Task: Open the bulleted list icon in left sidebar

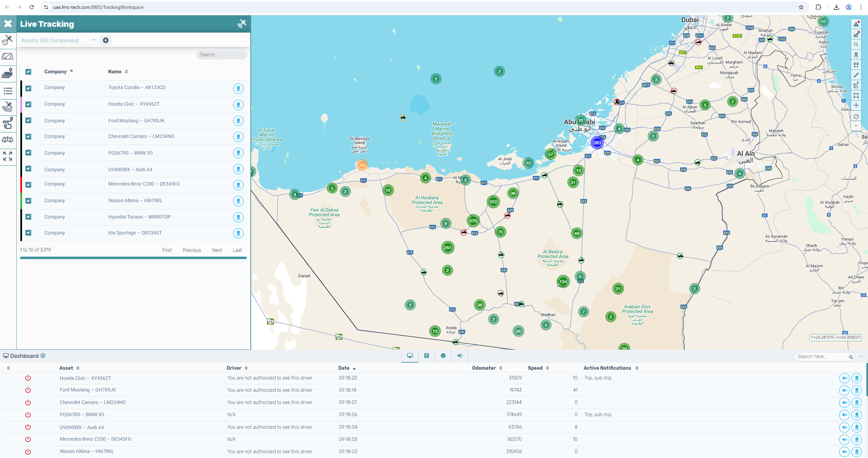Action: (x=8, y=91)
